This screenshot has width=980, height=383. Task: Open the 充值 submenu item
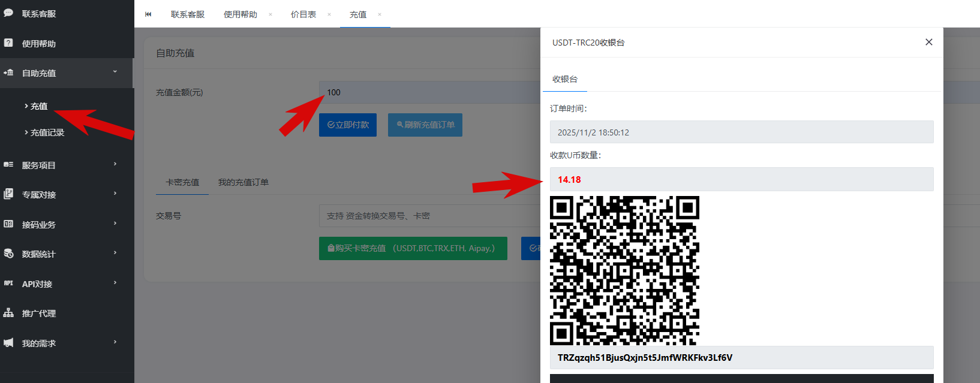(39, 106)
